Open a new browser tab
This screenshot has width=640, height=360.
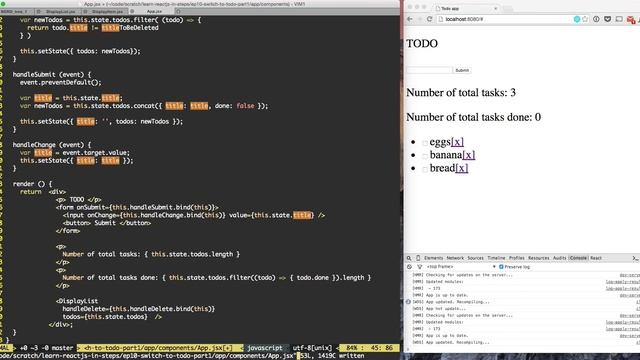tap(508, 8)
